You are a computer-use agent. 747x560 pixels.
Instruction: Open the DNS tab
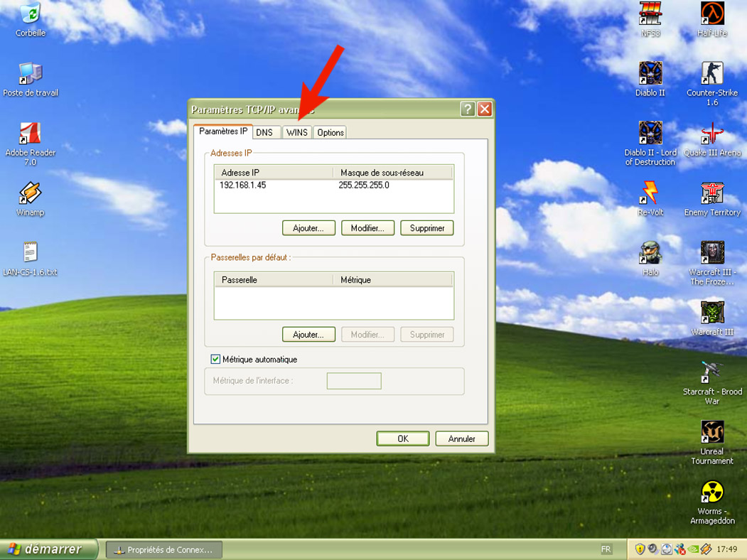pos(264,132)
